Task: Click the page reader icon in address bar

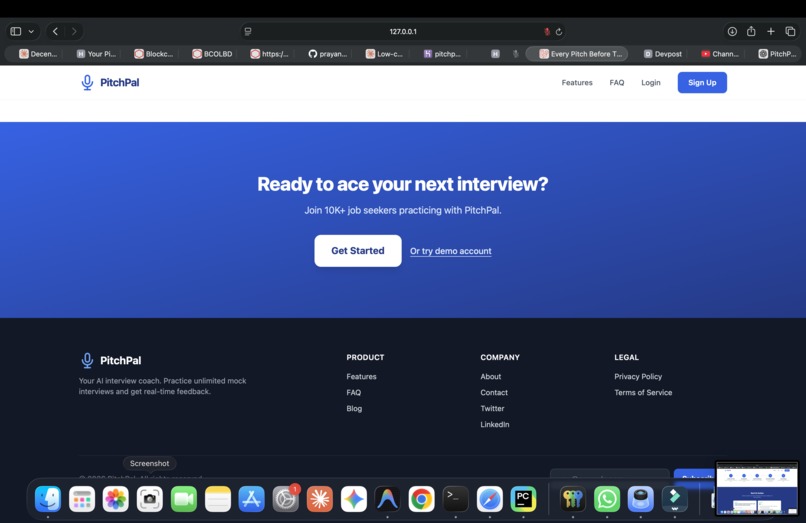Action: 248,31
